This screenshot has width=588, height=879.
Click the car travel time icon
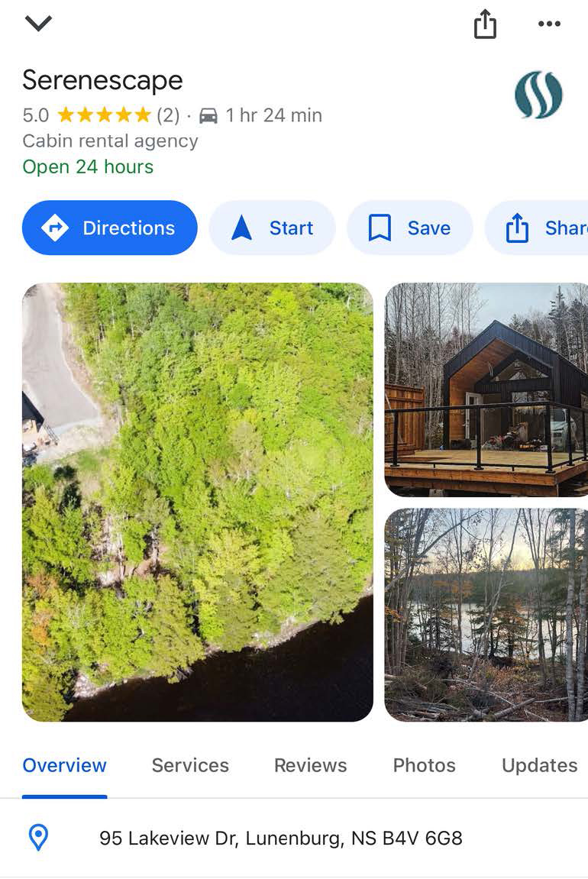tap(208, 115)
